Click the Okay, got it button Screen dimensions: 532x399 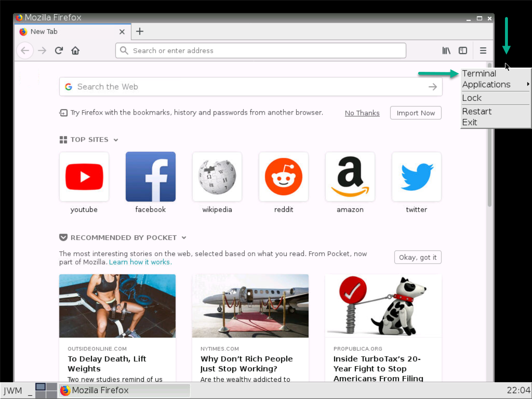pos(418,257)
